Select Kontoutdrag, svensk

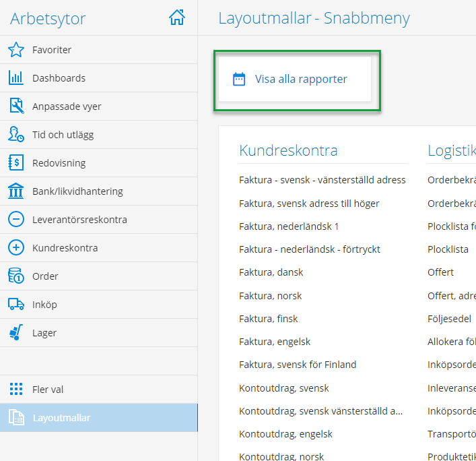point(284,388)
